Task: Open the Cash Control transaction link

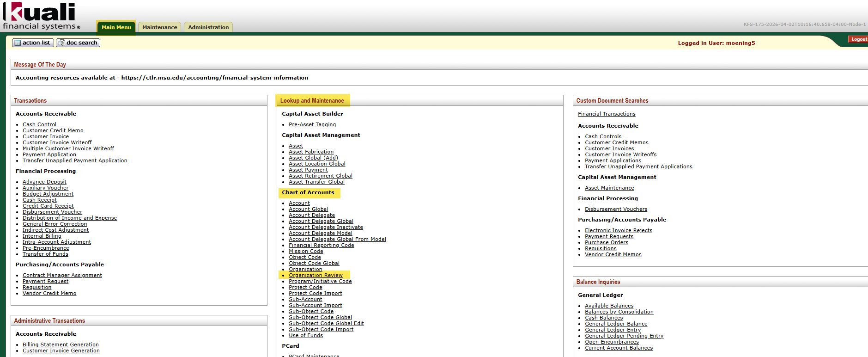Action: 39,124
